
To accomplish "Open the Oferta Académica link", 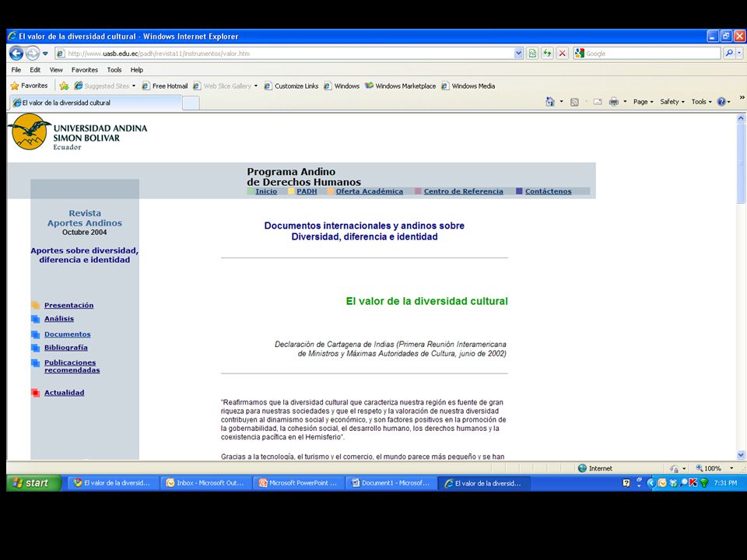I will click(369, 191).
